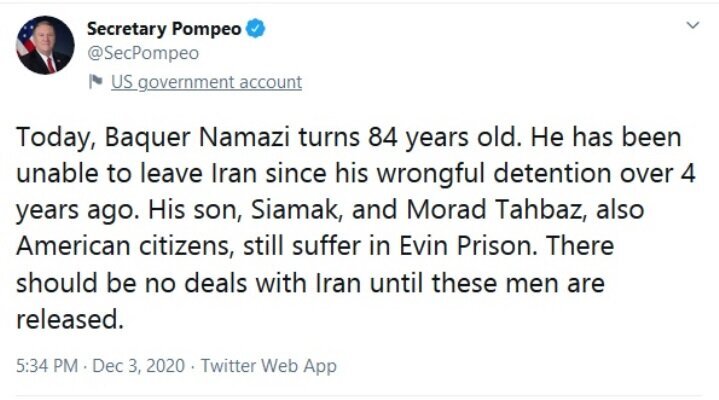Click Secretary Pompeo's profile photo
Screen dimensions: 719x400
tap(45, 45)
